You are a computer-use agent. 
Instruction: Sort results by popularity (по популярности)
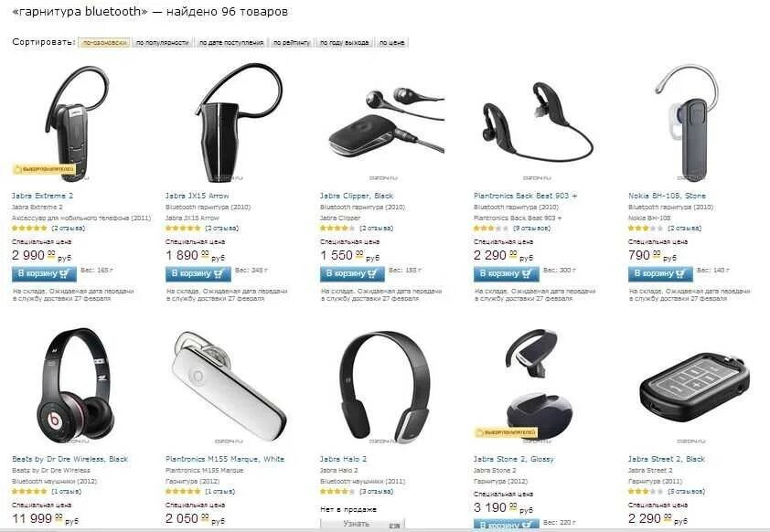pos(163,43)
